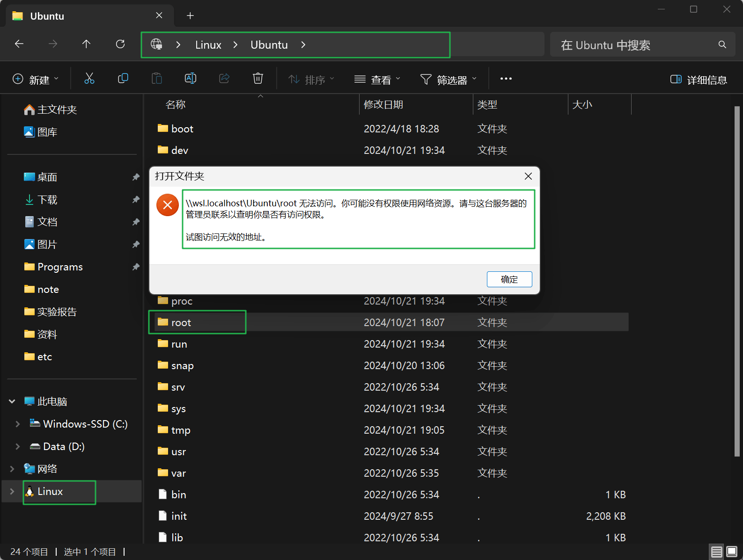The width and height of the screenshot is (743, 560).
Task: Sort by 修改日期 column header
Action: pyautogui.click(x=383, y=104)
